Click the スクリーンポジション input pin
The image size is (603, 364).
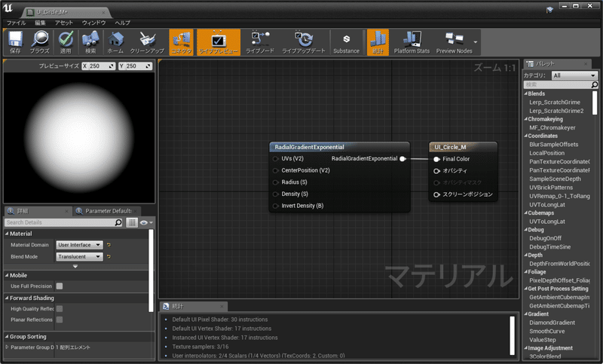pyautogui.click(x=436, y=194)
